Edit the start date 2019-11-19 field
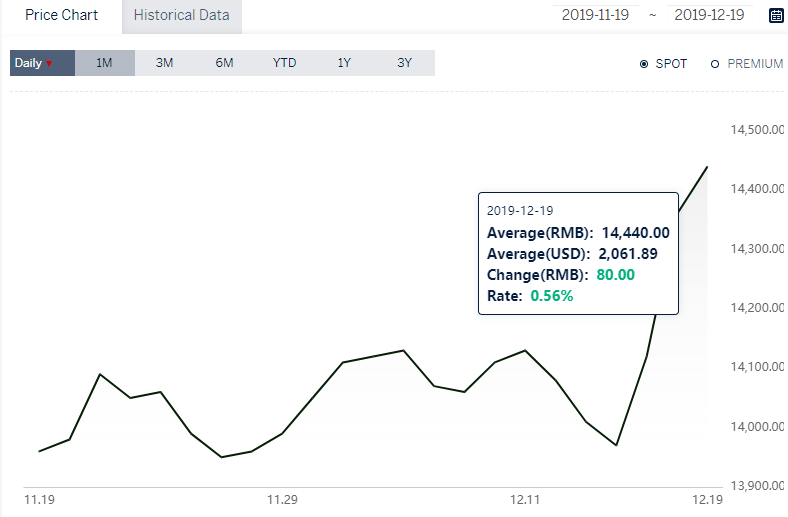Screen dimensions: 788x517 596,15
